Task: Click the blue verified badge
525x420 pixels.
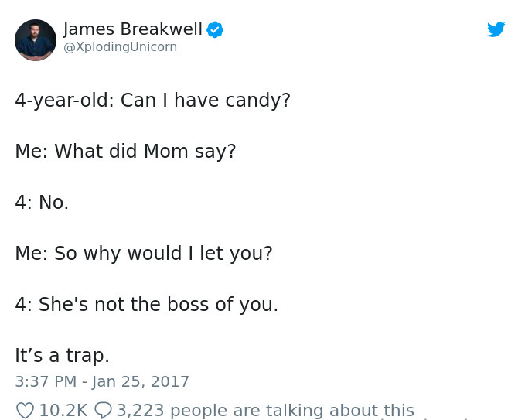Action: pos(215,30)
